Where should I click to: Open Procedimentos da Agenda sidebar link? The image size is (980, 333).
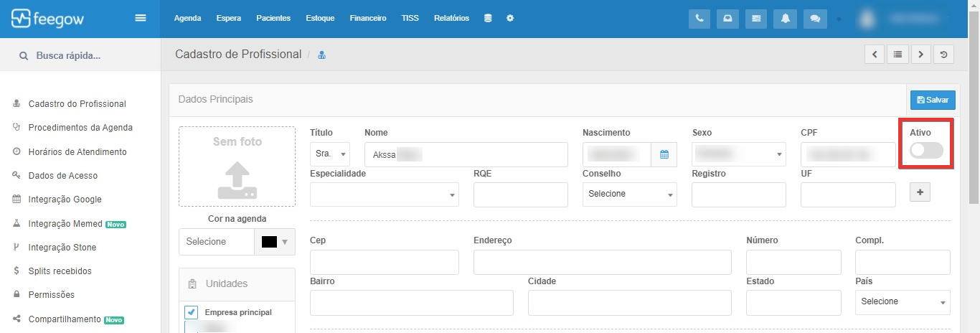point(80,128)
